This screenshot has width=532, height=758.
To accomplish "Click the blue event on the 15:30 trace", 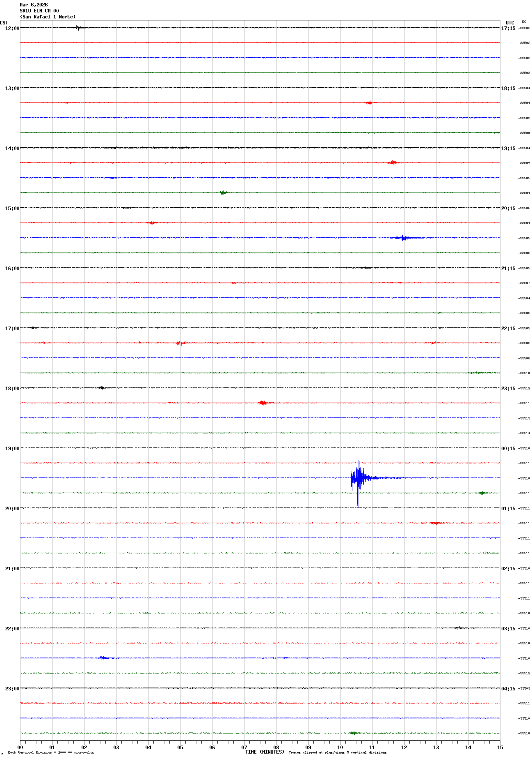I will pyautogui.click(x=404, y=238).
